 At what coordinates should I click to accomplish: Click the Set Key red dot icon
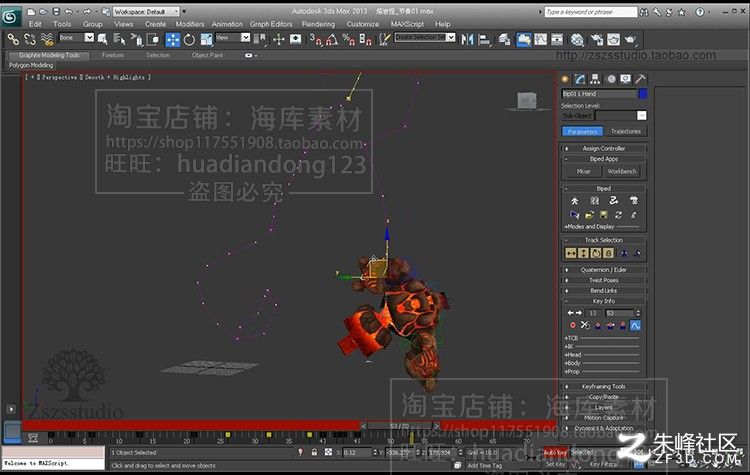tap(573, 325)
